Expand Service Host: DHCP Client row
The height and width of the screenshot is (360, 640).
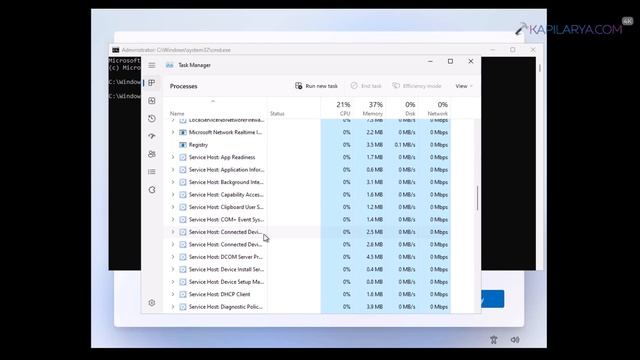(x=173, y=294)
